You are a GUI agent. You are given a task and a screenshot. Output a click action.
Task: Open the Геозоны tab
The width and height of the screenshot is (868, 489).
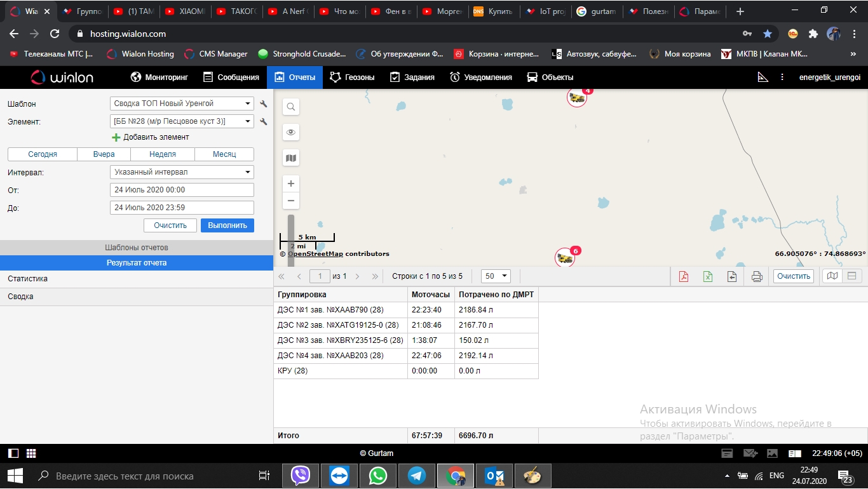click(352, 77)
